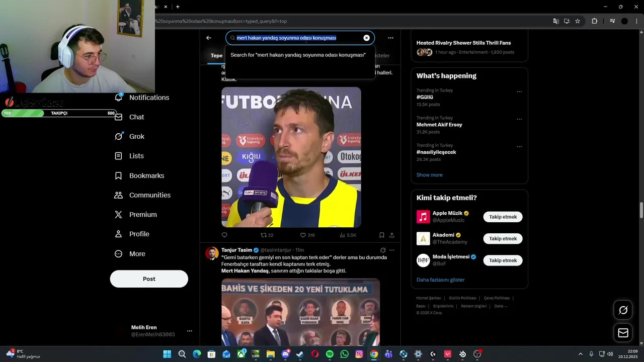This screenshot has height=362, width=644.
Task: Open more options for Mehmet Akif Ersoy trend
Action: tap(519, 119)
